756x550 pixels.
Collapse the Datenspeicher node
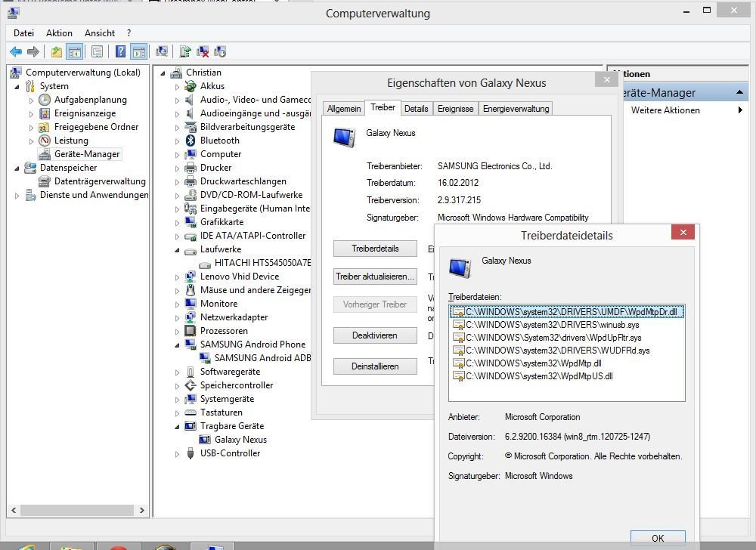[x=17, y=168]
